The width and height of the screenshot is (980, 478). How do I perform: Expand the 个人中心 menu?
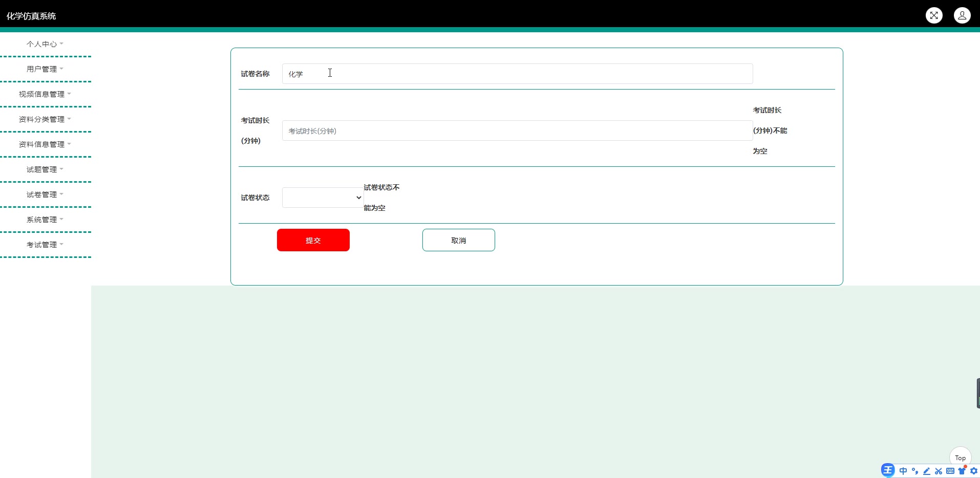(45, 44)
